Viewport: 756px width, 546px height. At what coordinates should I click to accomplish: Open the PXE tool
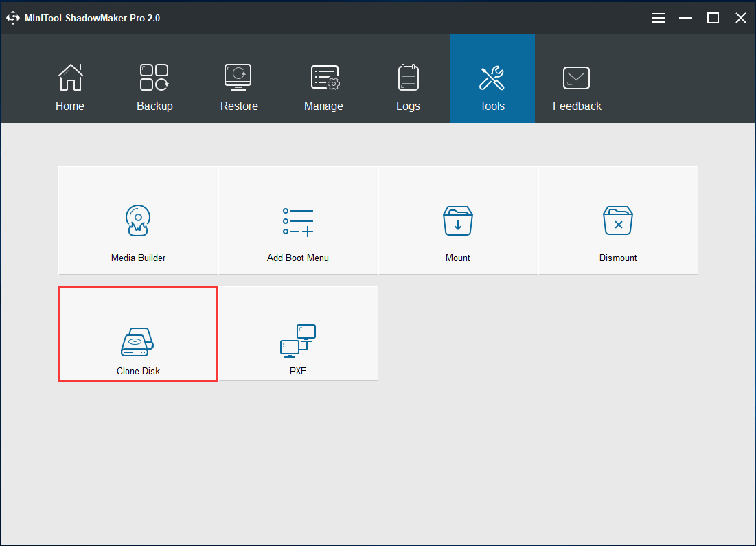click(297, 334)
